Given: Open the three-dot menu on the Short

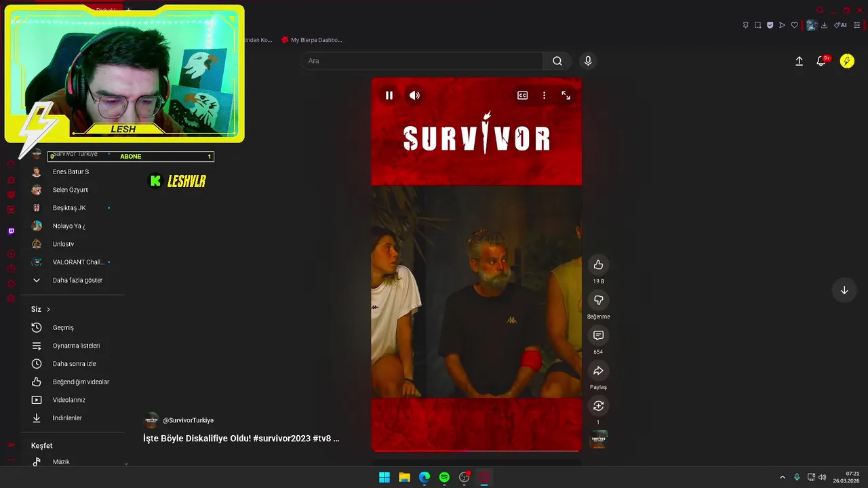Looking at the screenshot, I should click(x=544, y=96).
